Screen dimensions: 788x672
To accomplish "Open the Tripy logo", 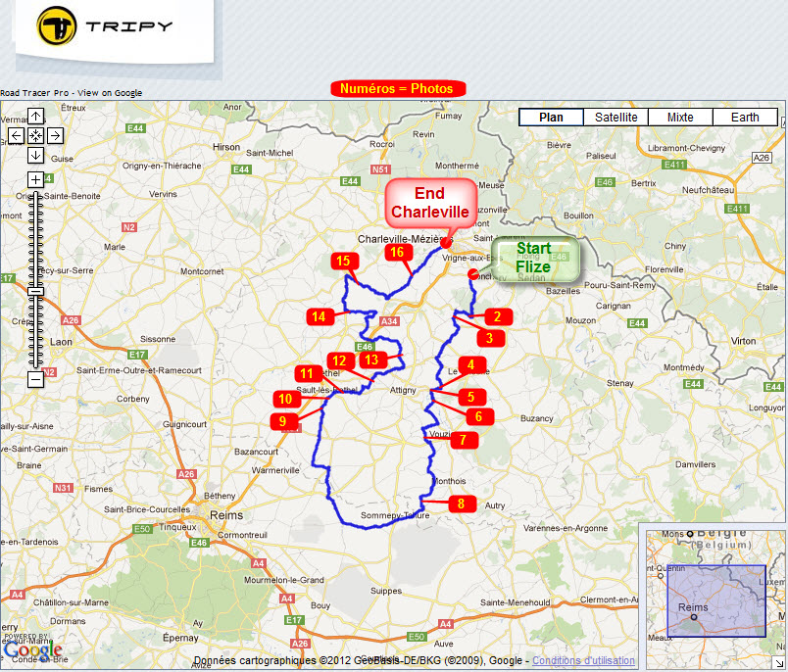I will tap(105, 26).
